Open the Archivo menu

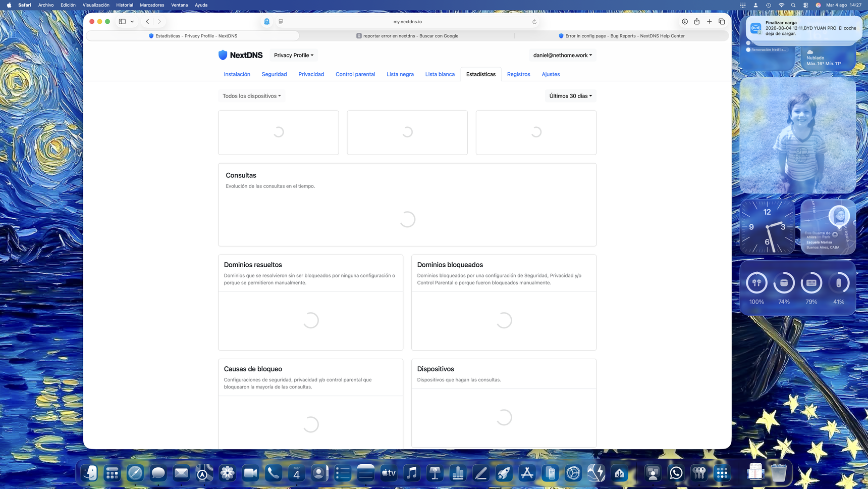[46, 5]
